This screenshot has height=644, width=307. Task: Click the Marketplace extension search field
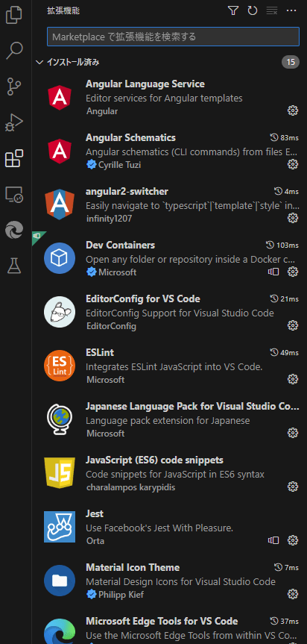click(173, 37)
